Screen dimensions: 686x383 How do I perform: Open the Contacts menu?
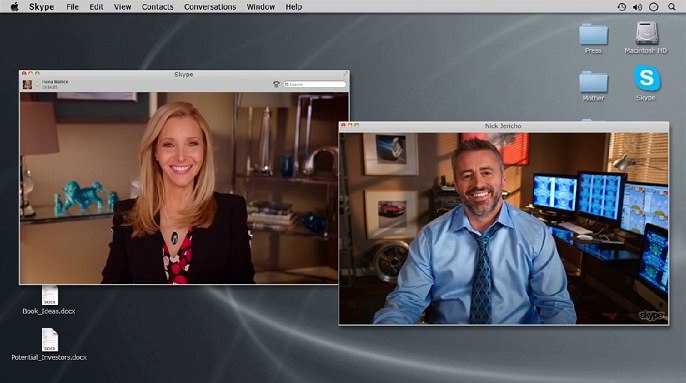pyautogui.click(x=158, y=7)
